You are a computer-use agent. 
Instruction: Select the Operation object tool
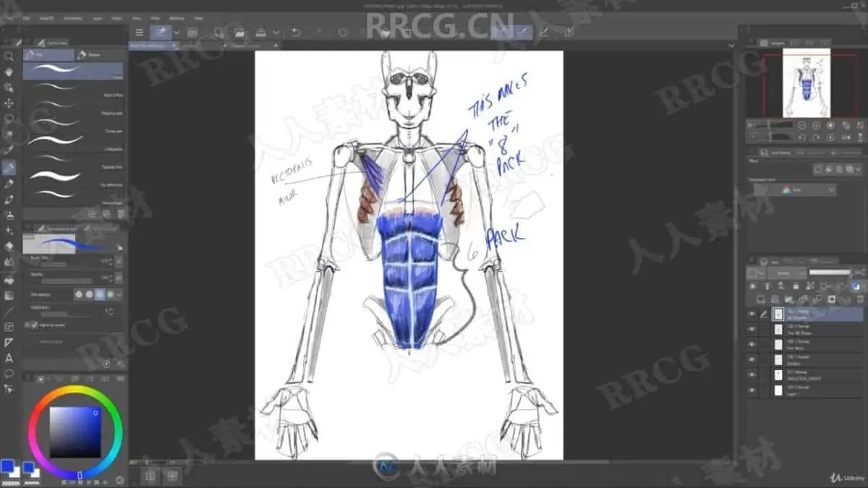(x=9, y=88)
